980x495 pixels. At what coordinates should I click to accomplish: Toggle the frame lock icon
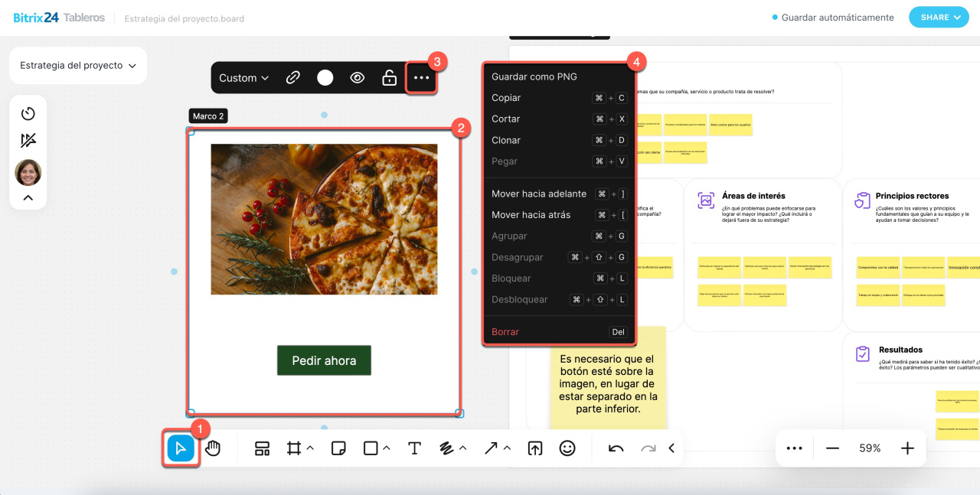pyautogui.click(x=389, y=77)
